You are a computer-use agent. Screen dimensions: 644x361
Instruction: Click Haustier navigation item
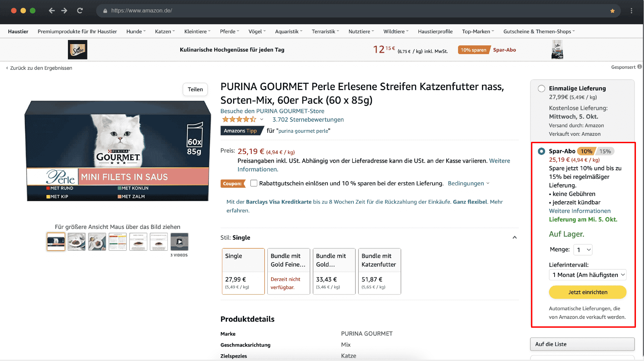18,31
